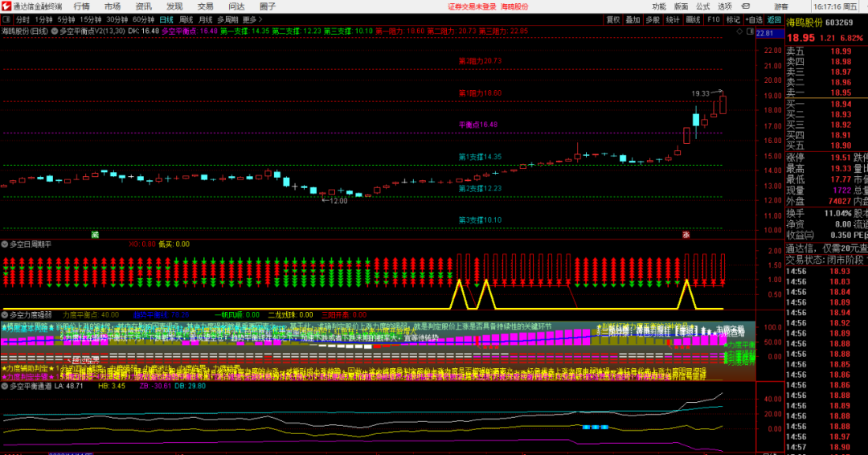
Task: Open the 交易 menu
Action: [x=206, y=6]
